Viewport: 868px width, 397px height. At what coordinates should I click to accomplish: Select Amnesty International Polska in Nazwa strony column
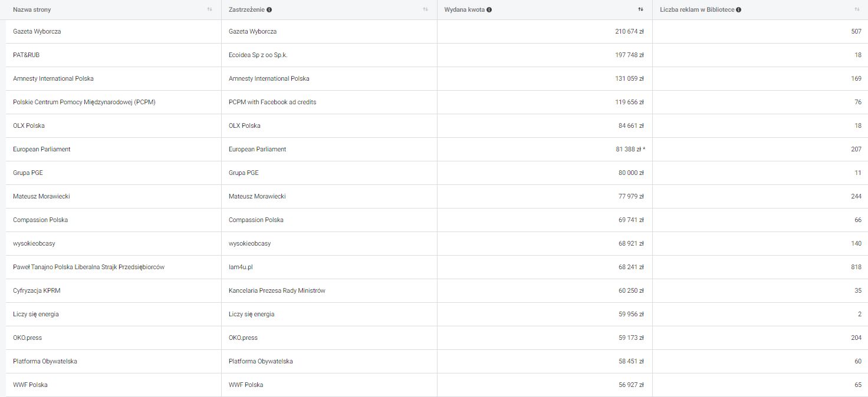[53, 78]
